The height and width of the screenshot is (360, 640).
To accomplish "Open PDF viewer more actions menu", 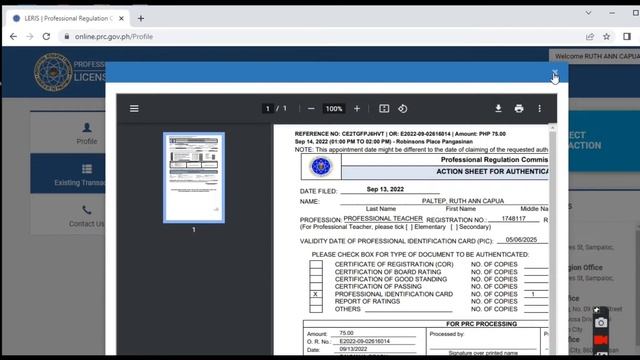I will tap(540, 109).
